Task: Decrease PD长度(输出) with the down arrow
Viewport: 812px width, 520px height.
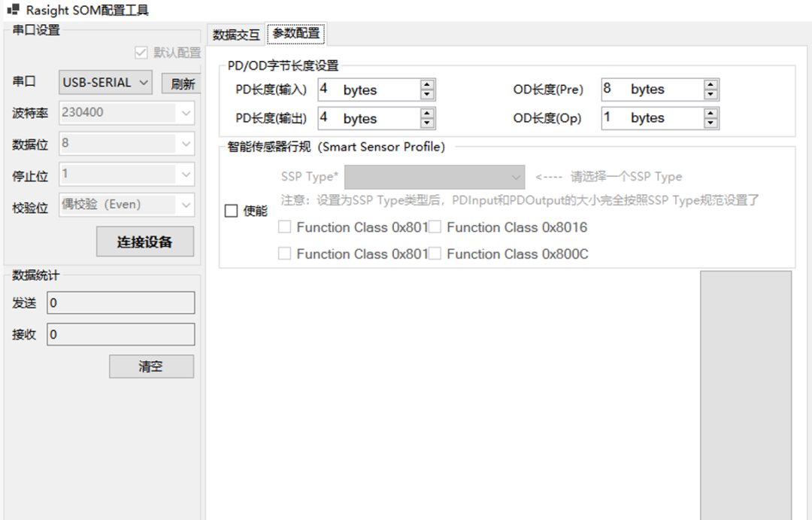Action: pyautogui.click(x=427, y=123)
